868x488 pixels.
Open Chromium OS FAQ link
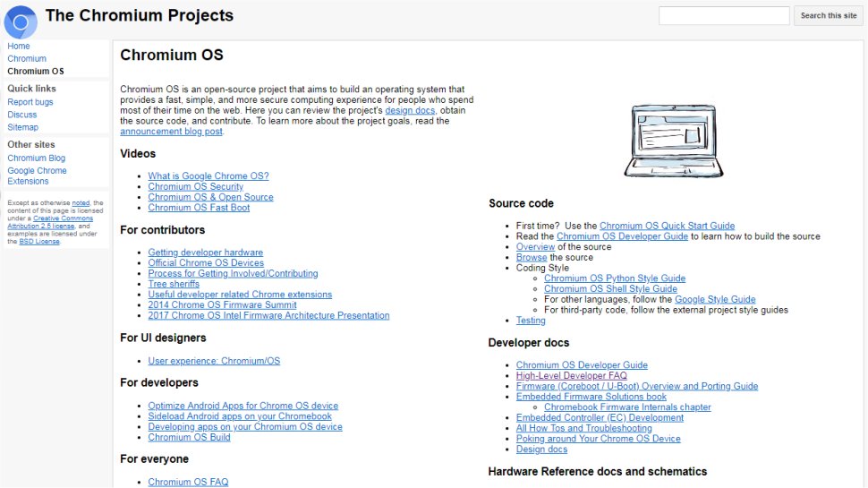pyautogui.click(x=188, y=482)
